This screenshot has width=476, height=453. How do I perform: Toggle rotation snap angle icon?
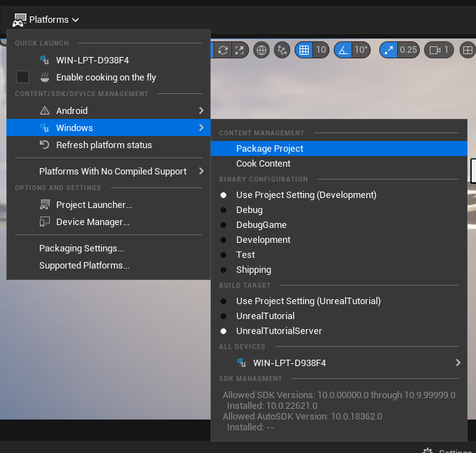pos(343,50)
